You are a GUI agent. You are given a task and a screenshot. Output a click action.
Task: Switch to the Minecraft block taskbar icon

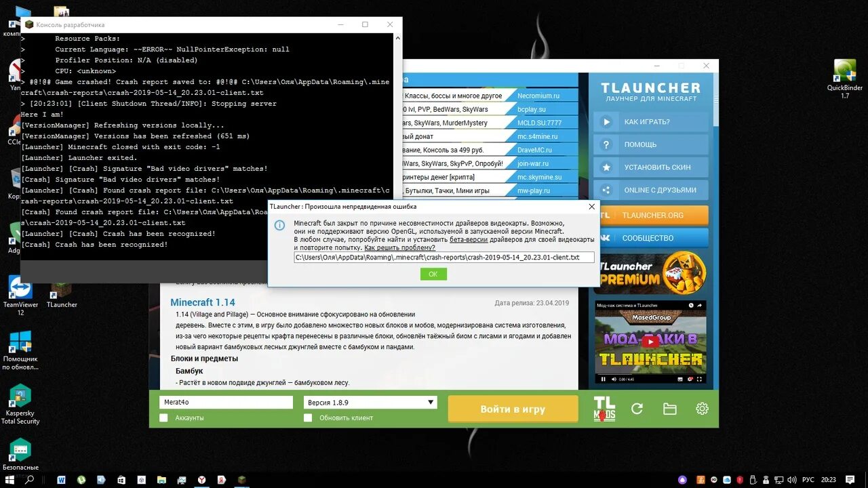point(242,479)
